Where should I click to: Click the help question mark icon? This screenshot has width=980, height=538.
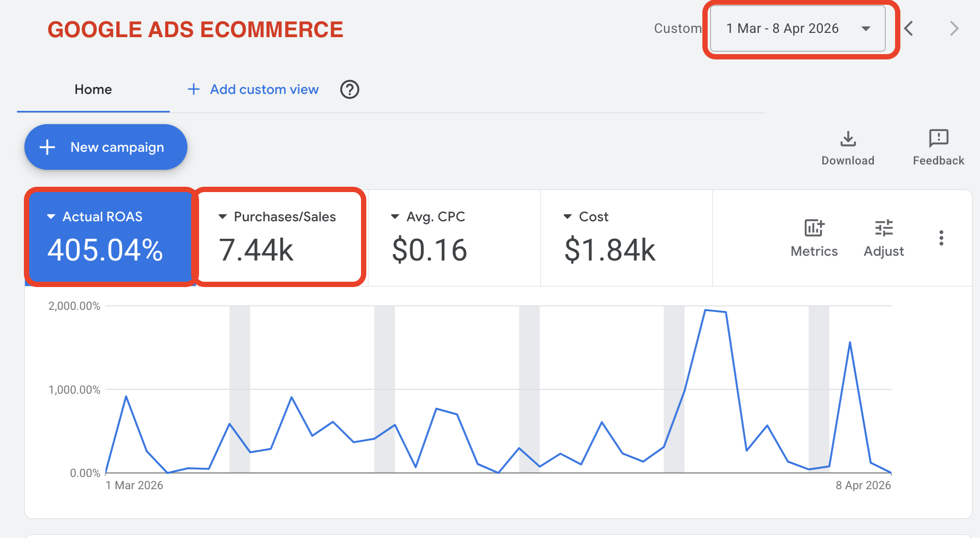[x=349, y=90]
